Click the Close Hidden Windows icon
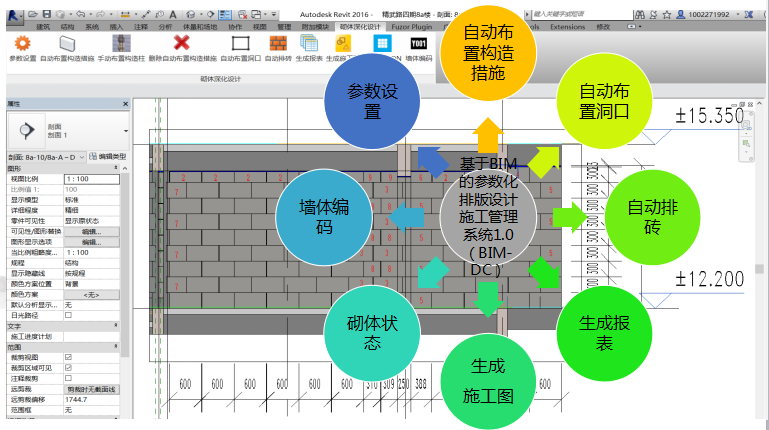Image resolution: width=769 pixels, height=430 pixels. coord(242,15)
